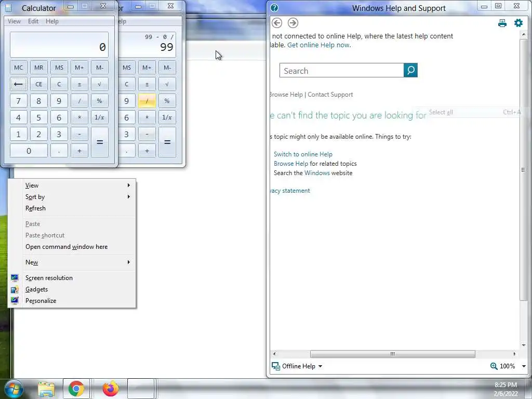This screenshot has width=532, height=399.
Task: Click the Help vertical scrollbar down arrow
Action: click(524, 345)
